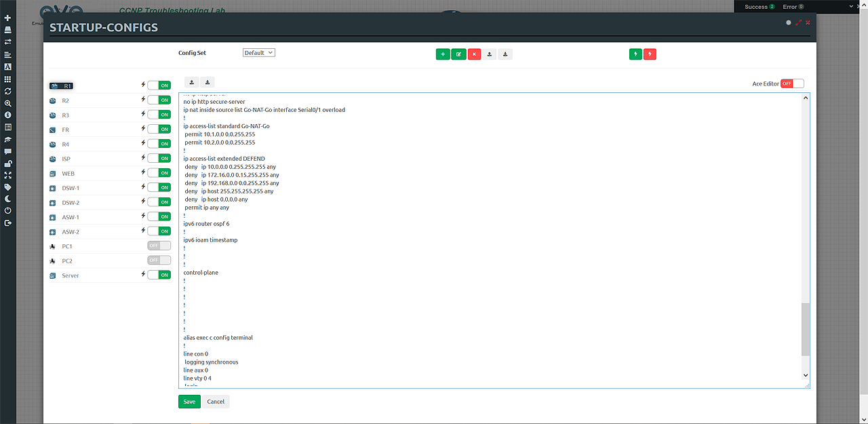Click the scroll down arrow of config text area

tap(806, 375)
